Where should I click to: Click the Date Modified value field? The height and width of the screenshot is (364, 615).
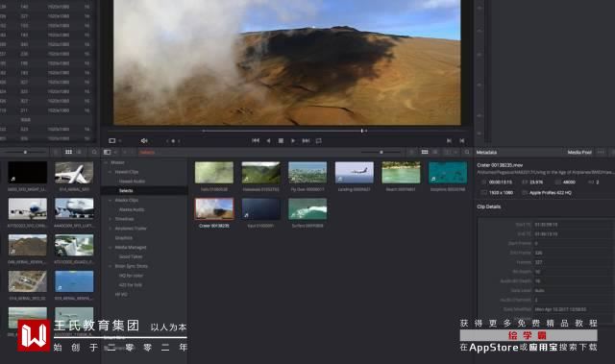click(x=573, y=309)
